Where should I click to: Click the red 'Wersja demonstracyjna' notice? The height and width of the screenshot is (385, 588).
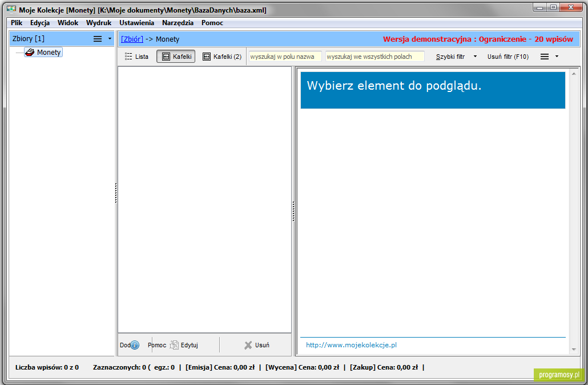(478, 39)
